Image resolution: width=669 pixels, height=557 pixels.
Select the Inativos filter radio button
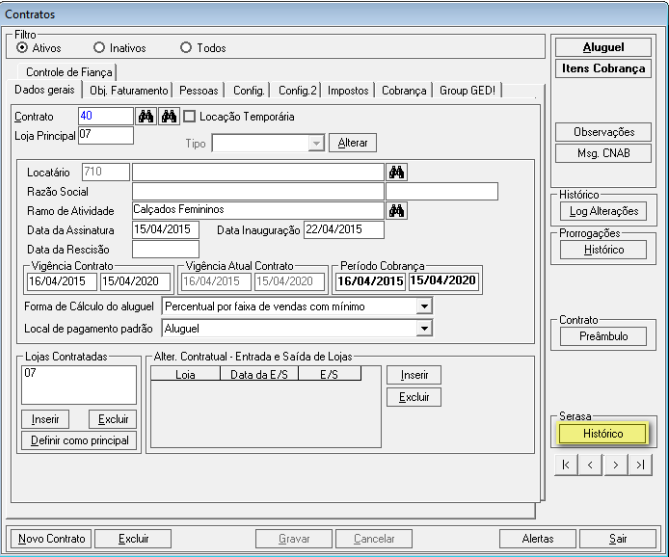coord(99,45)
